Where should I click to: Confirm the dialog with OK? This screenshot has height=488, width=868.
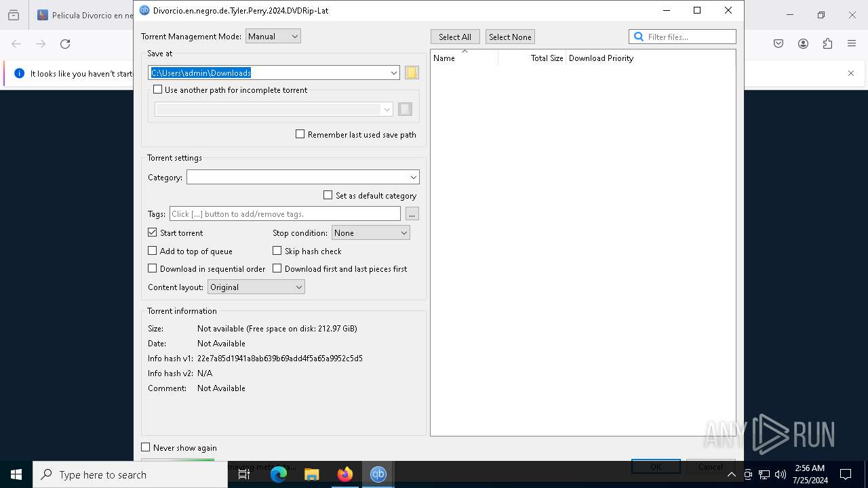tap(656, 466)
